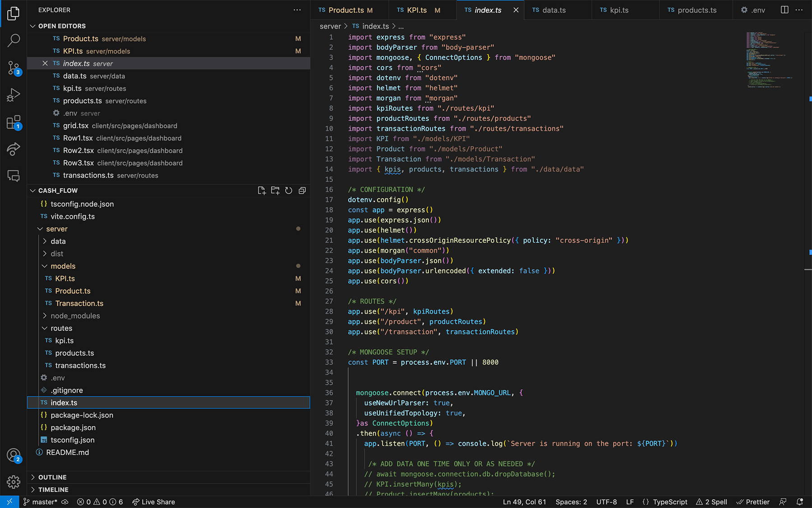Click master* branch in status bar
The image size is (812, 508).
40,502
